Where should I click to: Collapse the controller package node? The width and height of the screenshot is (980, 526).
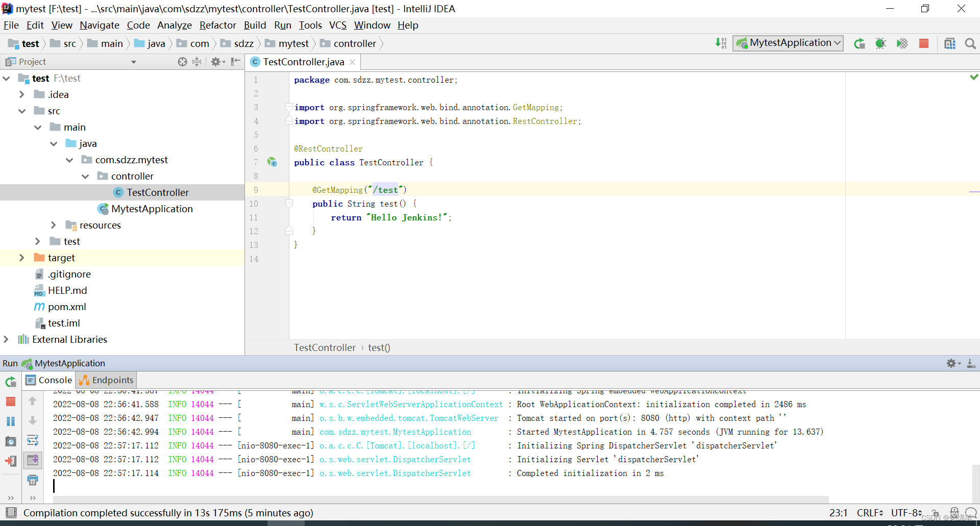[85, 176]
